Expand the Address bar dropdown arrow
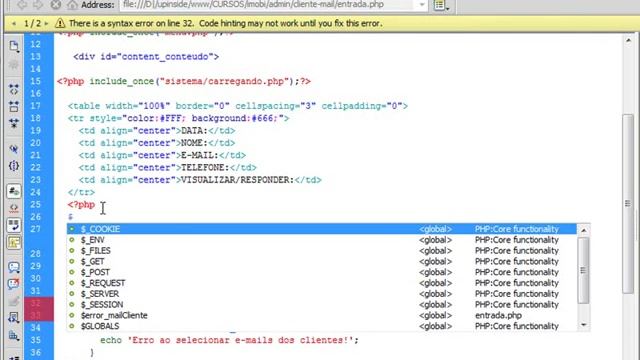640x360 pixels. (422, 5)
